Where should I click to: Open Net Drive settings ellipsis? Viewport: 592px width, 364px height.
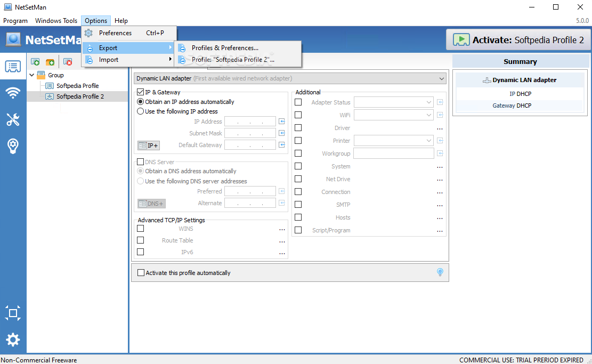pyautogui.click(x=440, y=180)
